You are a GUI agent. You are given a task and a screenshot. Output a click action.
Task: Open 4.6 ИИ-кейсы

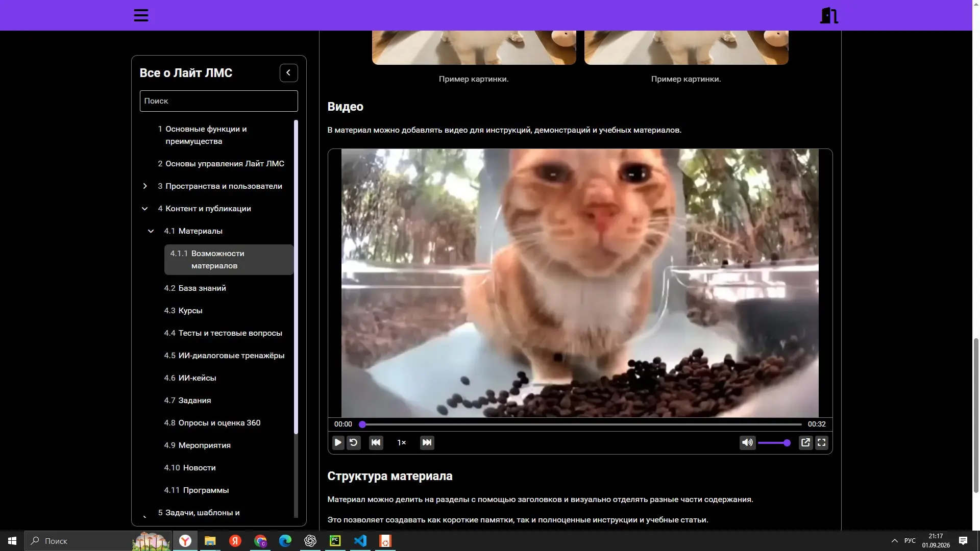coord(190,378)
